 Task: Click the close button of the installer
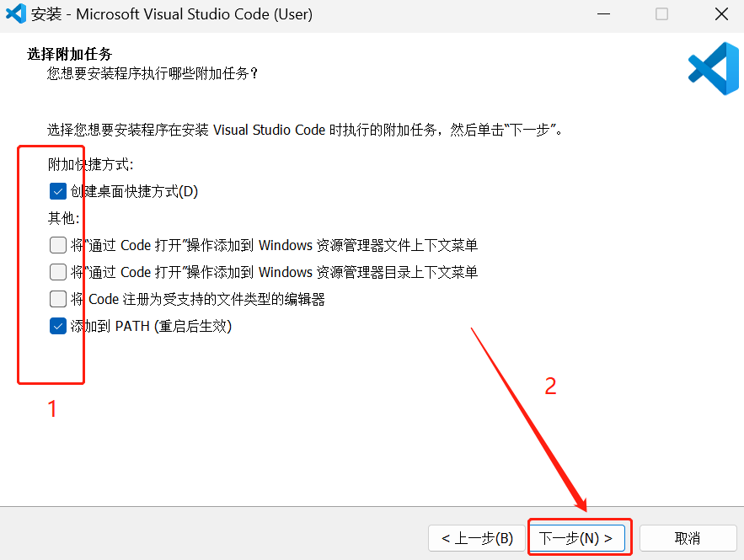719,13
